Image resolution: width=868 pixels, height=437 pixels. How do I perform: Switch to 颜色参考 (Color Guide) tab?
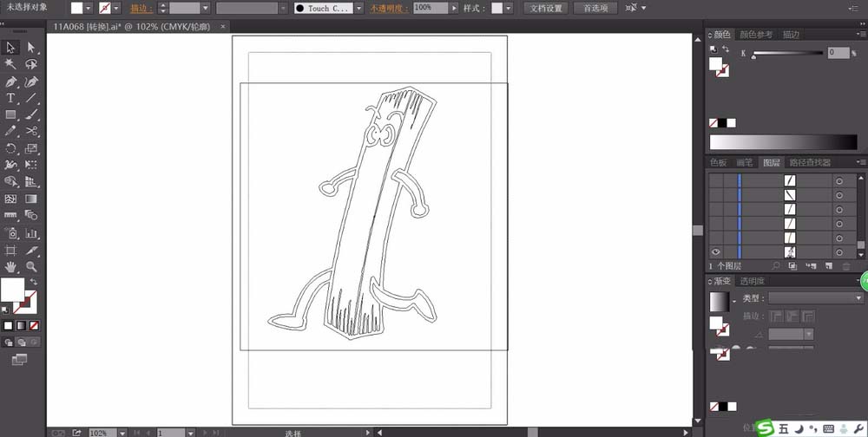pyautogui.click(x=756, y=35)
